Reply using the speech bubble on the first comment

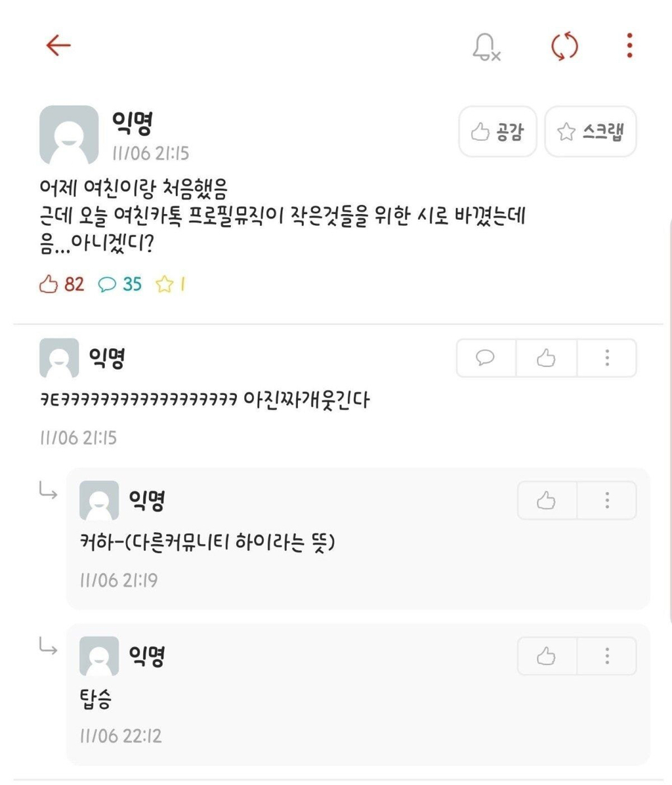tap(485, 358)
